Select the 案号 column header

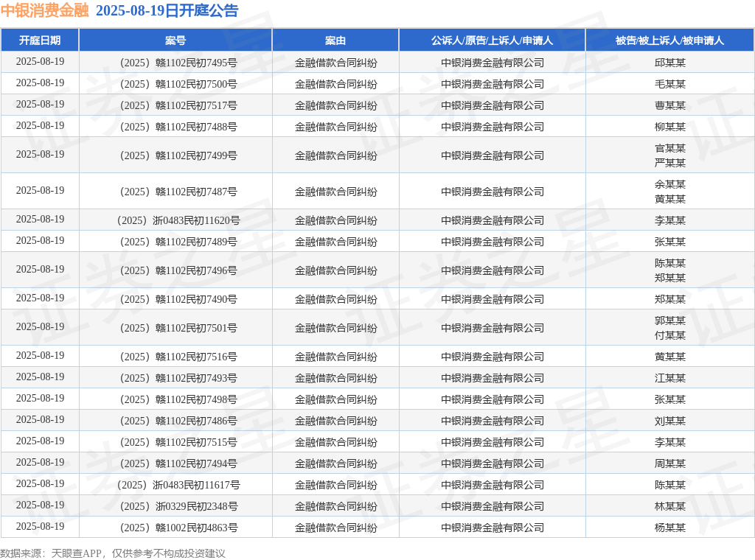pyautogui.click(x=175, y=41)
